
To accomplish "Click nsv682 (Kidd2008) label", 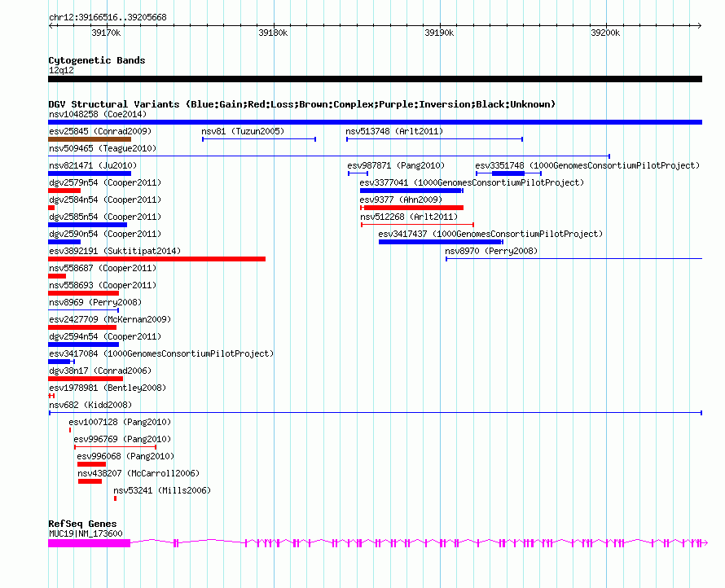I will pos(90,405).
